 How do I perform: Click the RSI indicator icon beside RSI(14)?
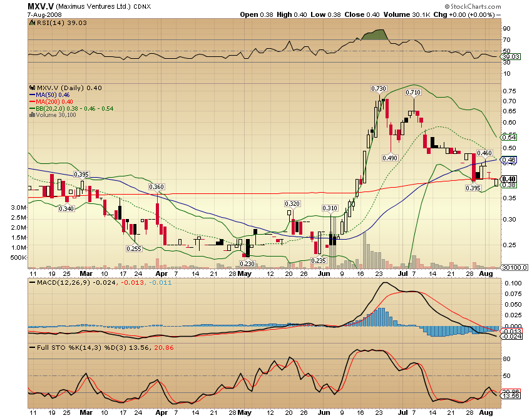(32, 23)
